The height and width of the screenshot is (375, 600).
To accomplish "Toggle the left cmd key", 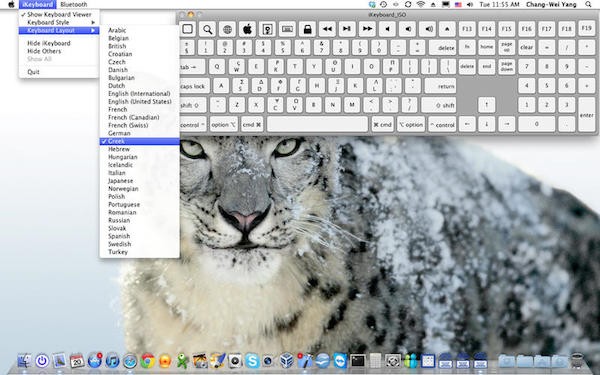I will (252, 124).
